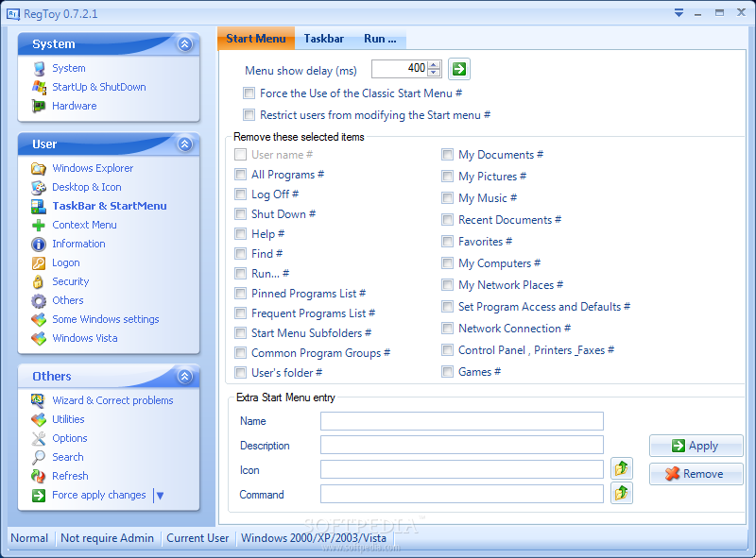Toggle the Games checkbox

click(447, 371)
